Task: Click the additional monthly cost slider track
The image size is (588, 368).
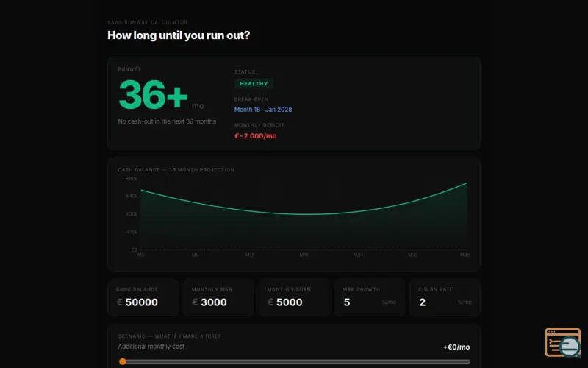Action: coord(295,361)
